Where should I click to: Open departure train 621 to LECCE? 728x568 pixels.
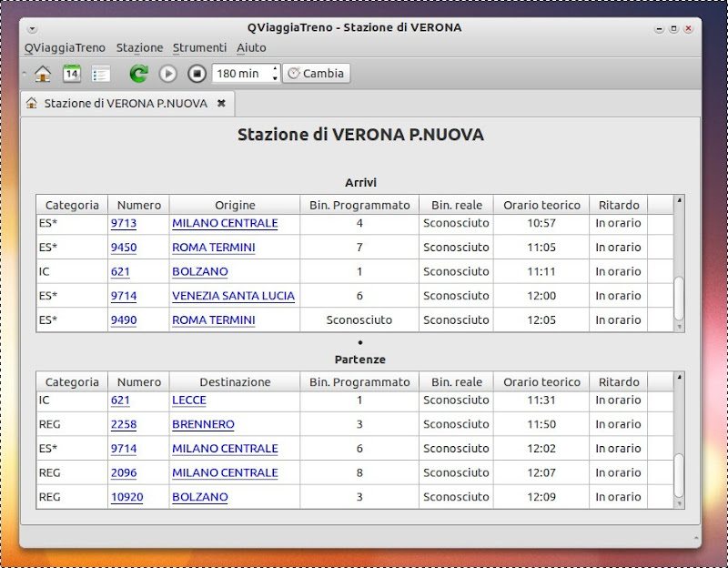coord(120,400)
